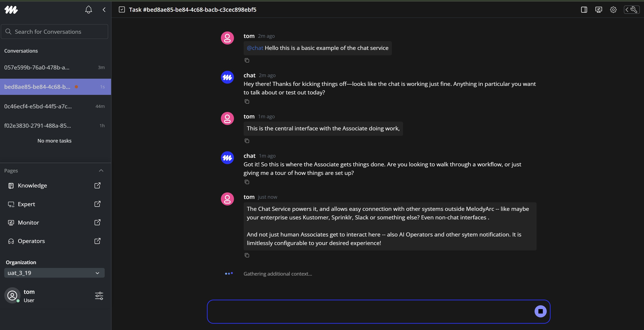Click the task checkbox next to the task title
The image size is (644, 330).
pos(122,9)
